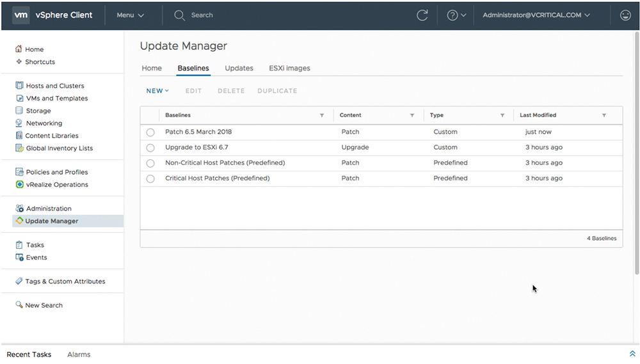Select Non-Critical Host Patches radio button

click(150, 163)
